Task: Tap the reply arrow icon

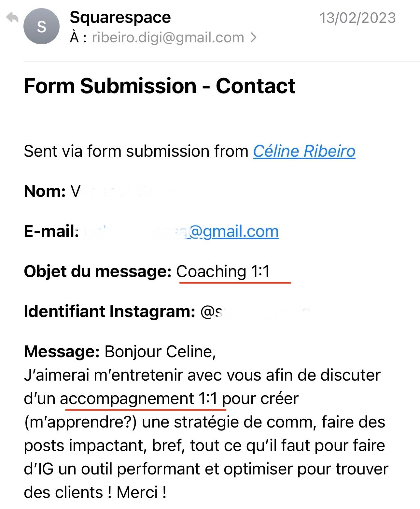Action: 13,18
